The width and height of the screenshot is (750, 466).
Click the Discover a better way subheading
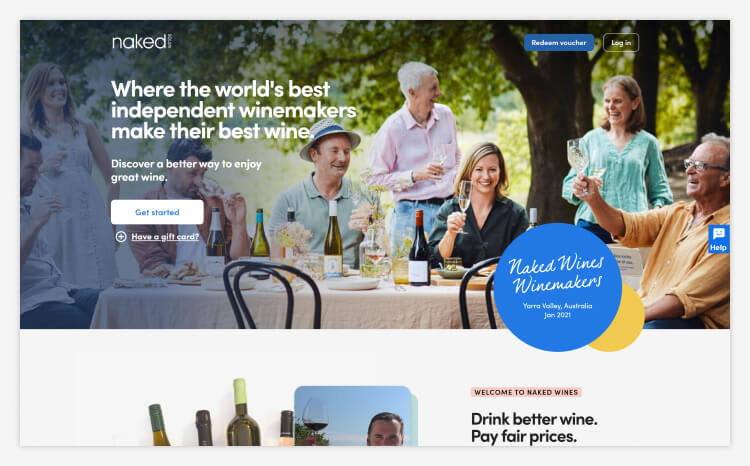click(187, 170)
